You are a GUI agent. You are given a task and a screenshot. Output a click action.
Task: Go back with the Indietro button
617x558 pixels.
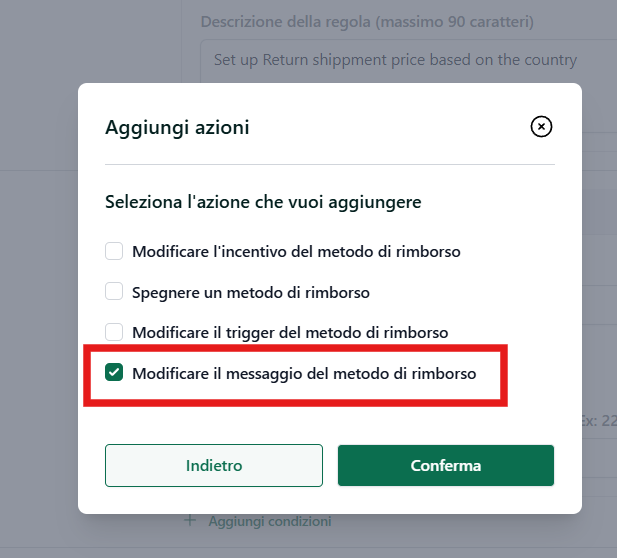[214, 466]
